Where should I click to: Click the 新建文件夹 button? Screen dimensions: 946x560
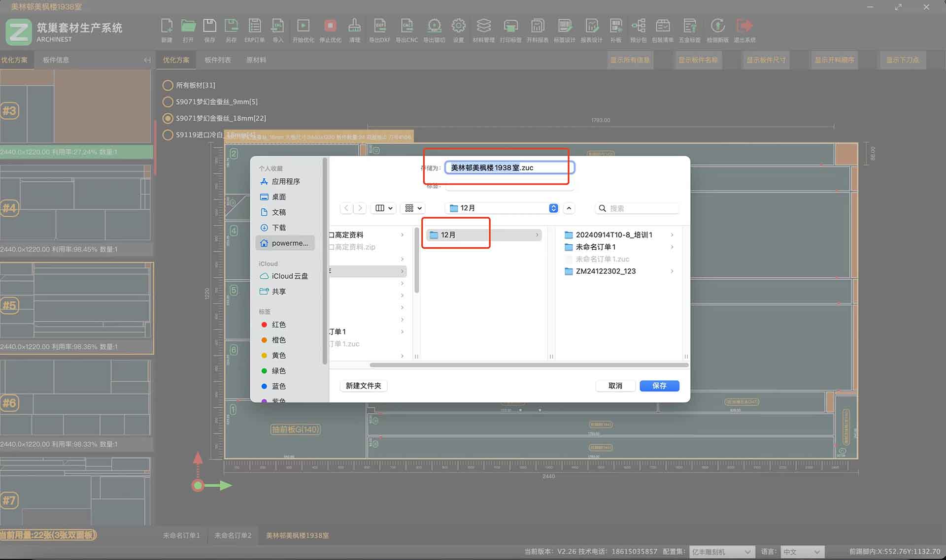(363, 386)
